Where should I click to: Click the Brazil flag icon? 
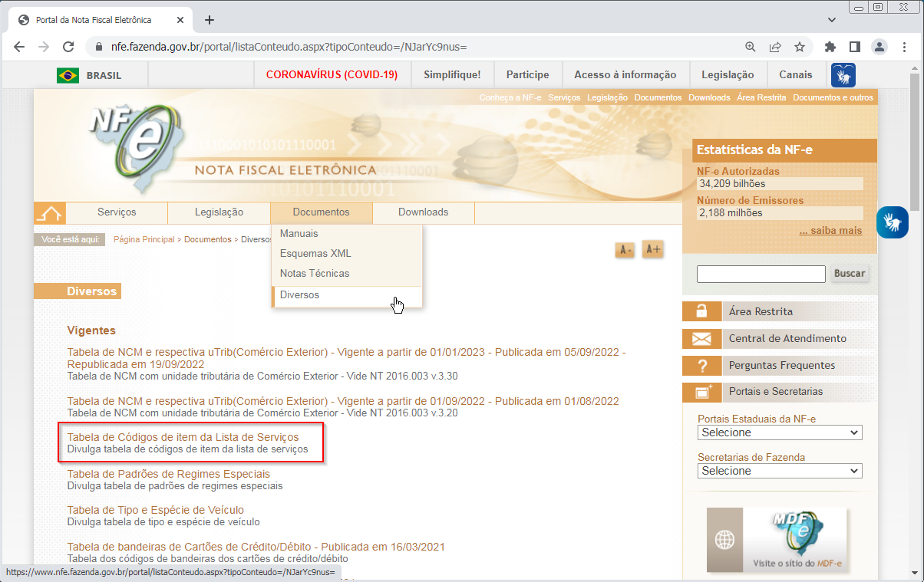pos(68,75)
